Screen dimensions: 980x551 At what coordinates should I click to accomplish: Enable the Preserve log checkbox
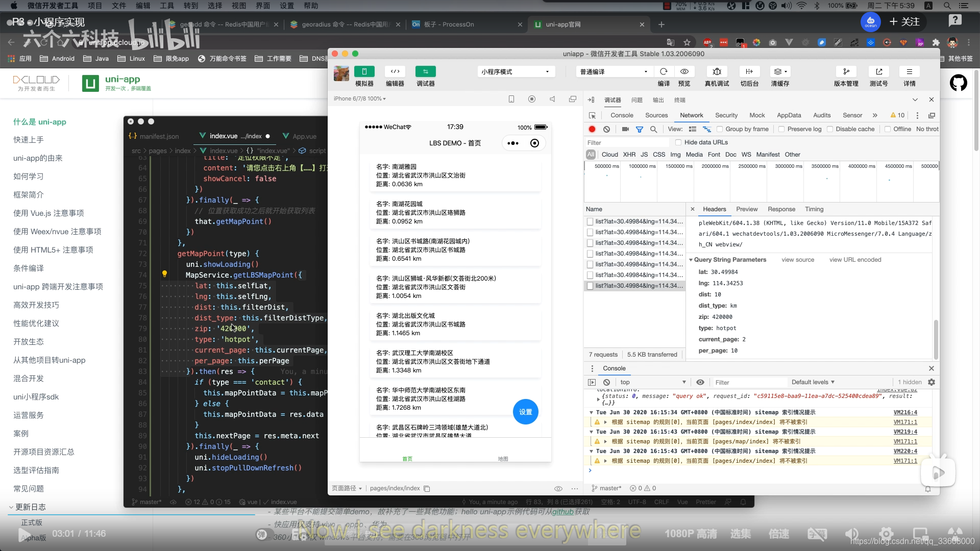[x=781, y=129]
